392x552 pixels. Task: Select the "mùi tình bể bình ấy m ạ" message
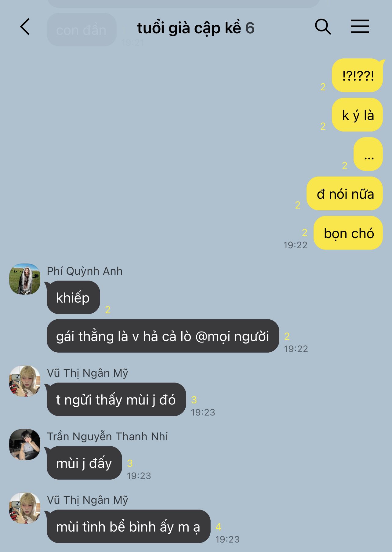[129, 526]
